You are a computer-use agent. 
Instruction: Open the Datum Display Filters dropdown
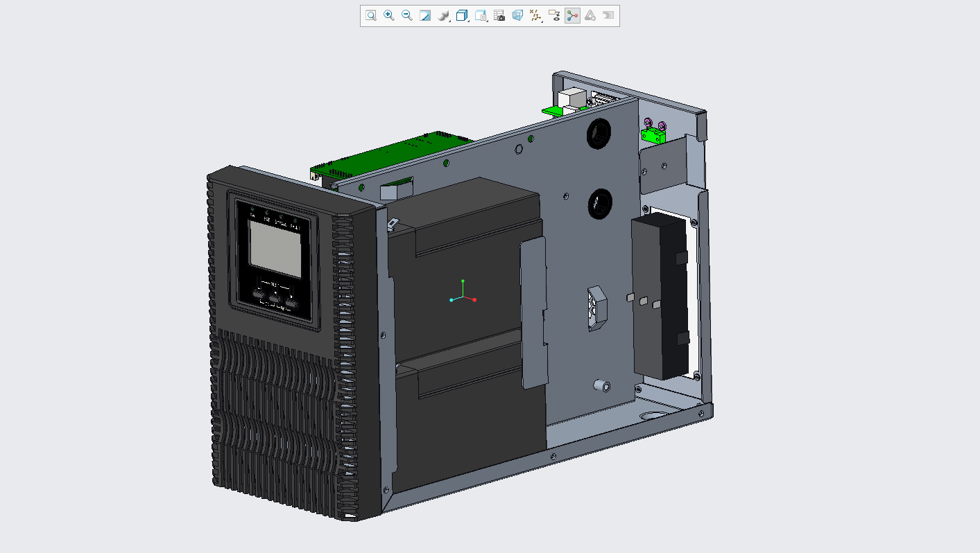pos(535,15)
